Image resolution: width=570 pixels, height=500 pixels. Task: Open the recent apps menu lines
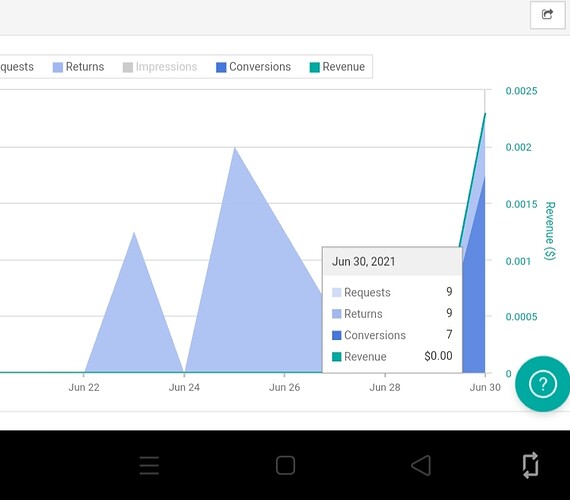pyautogui.click(x=149, y=465)
